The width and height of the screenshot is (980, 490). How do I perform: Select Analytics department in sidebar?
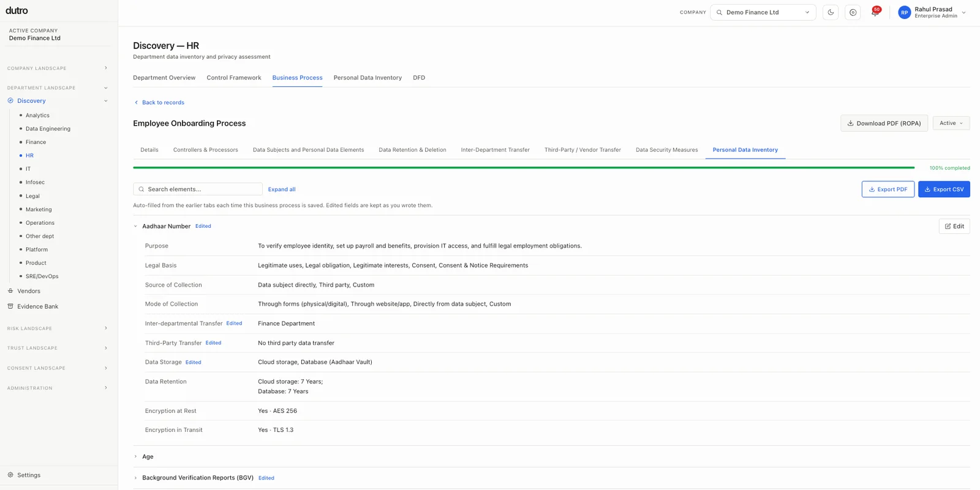point(37,115)
